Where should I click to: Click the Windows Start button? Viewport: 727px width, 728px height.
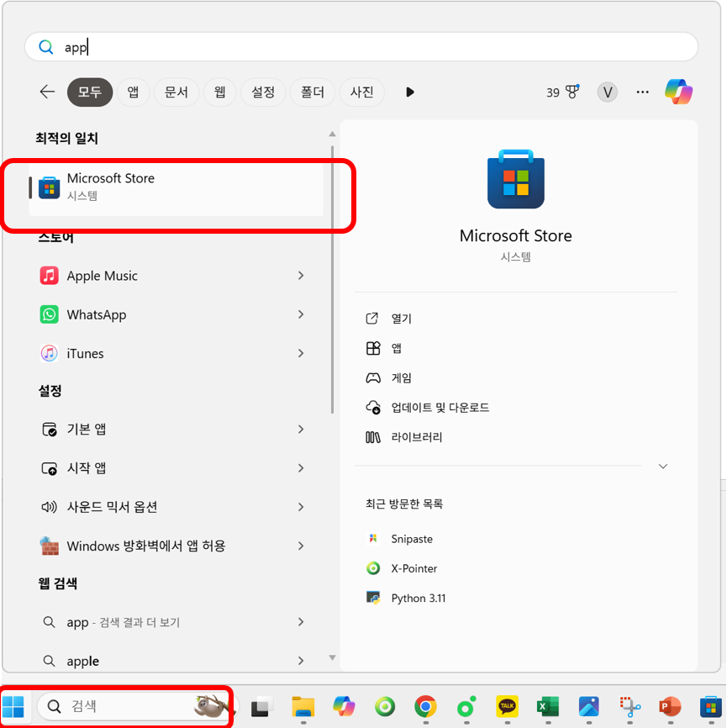[x=13, y=707]
